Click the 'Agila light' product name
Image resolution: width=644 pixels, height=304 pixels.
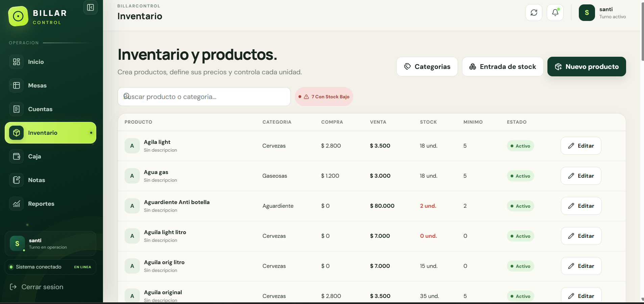coord(157,142)
